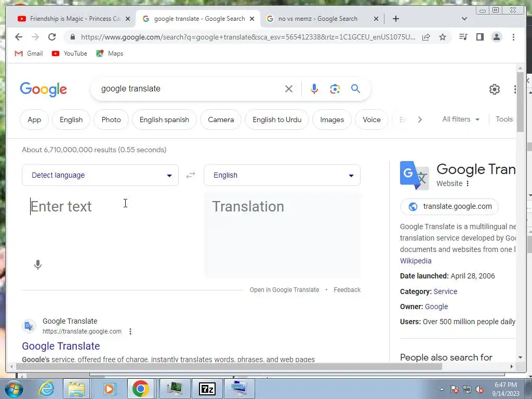Share this page via the share icon
This screenshot has width=532, height=399.
coord(426,37)
